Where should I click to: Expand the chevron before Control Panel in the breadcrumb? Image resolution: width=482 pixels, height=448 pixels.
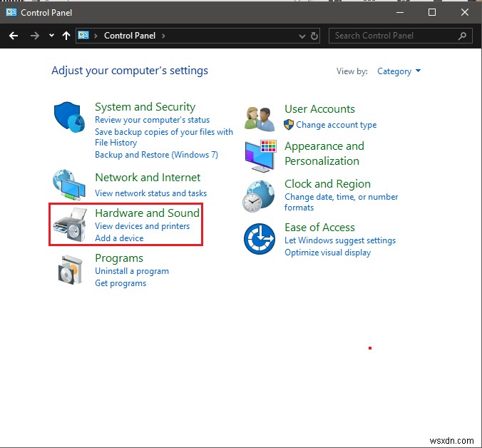pos(96,36)
